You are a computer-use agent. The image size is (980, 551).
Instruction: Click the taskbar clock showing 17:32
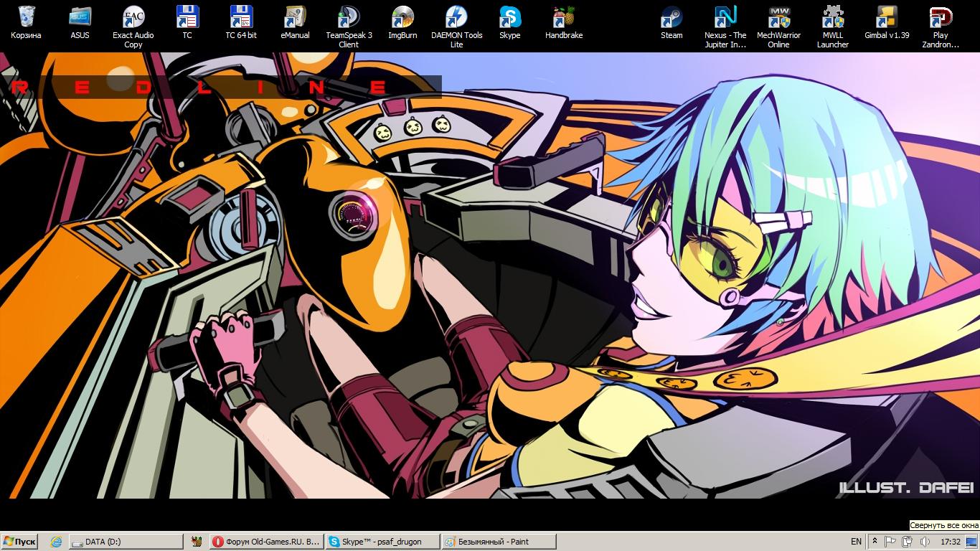(951, 542)
